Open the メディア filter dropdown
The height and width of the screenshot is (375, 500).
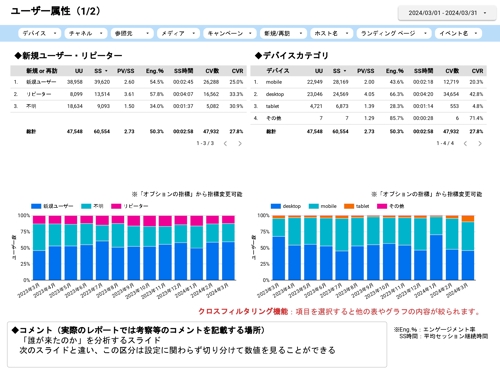pyautogui.click(x=178, y=33)
